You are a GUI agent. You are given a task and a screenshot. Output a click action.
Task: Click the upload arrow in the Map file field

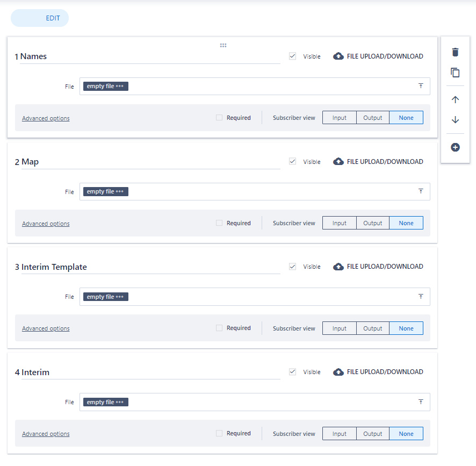(421, 191)
